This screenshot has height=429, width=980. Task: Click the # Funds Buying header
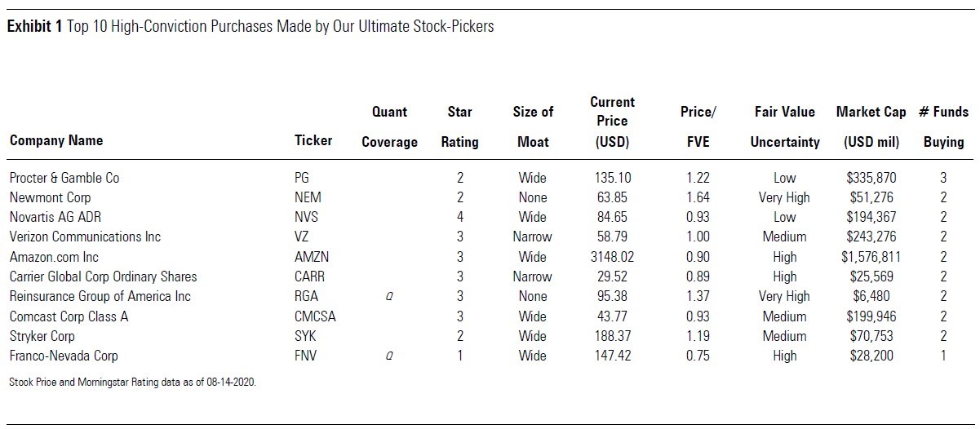(943, 126)
